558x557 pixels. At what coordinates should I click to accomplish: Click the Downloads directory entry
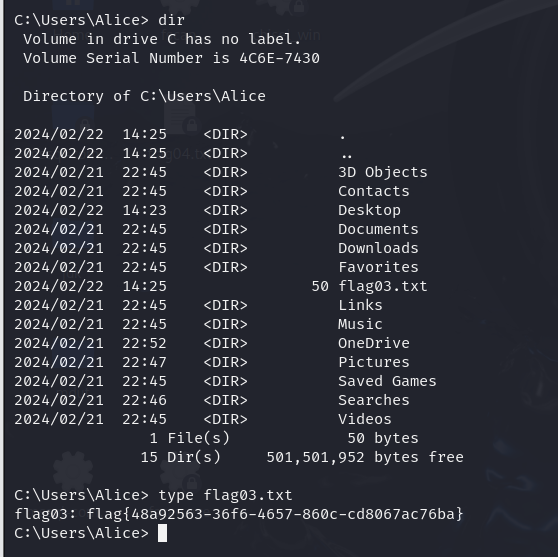[x=378, y=248]
